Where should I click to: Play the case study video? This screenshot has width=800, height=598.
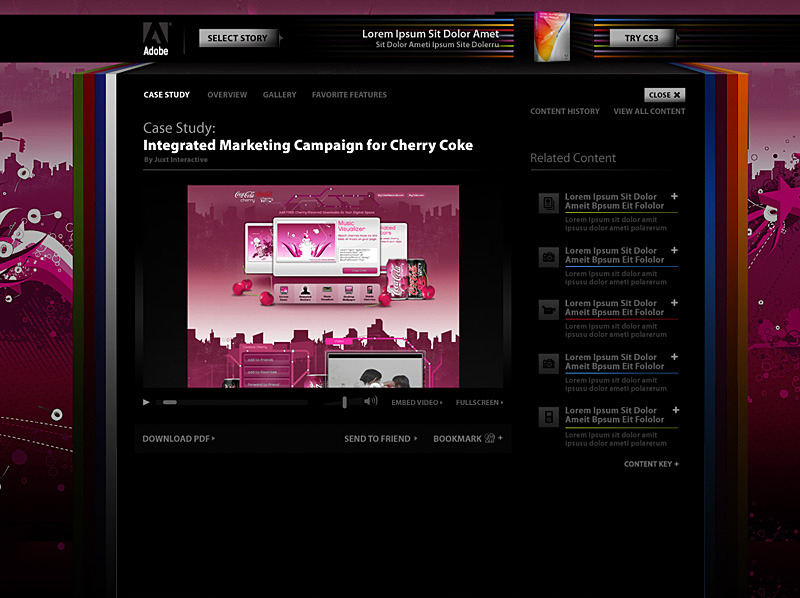pos(146,402)
